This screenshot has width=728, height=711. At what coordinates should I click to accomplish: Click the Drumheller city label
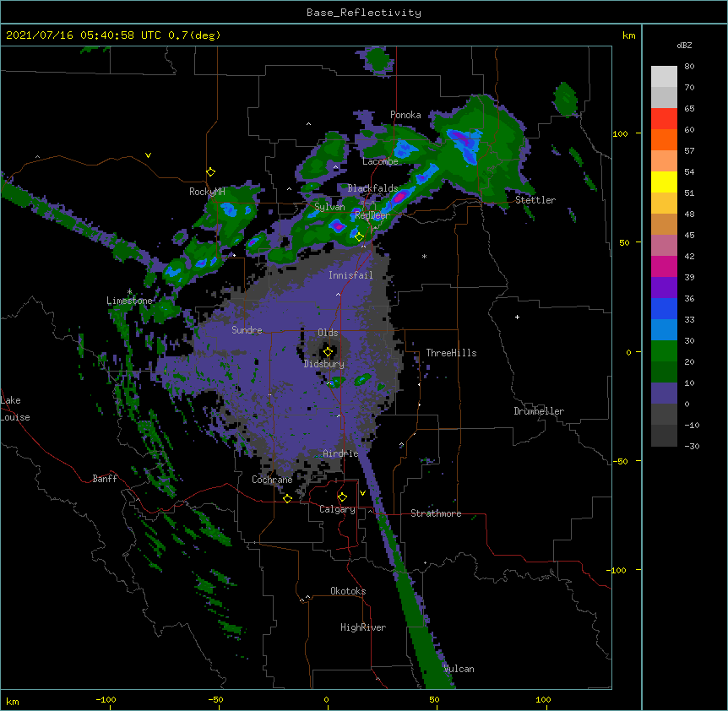coord(539,411)
